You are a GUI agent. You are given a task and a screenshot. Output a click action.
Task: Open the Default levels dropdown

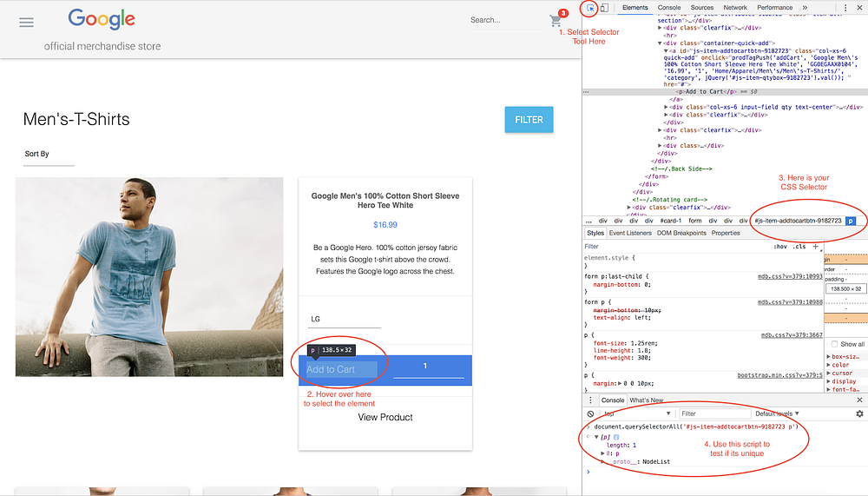pos(777,414)
